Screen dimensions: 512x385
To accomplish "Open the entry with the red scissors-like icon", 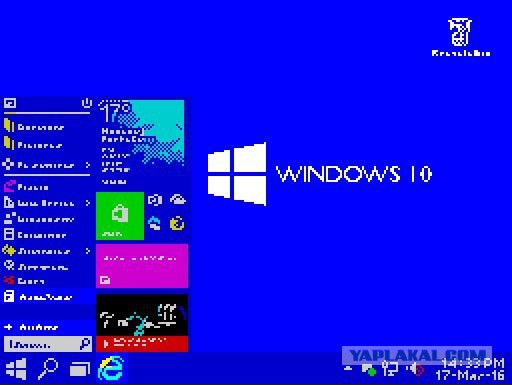I will click(x=24, y=281).
